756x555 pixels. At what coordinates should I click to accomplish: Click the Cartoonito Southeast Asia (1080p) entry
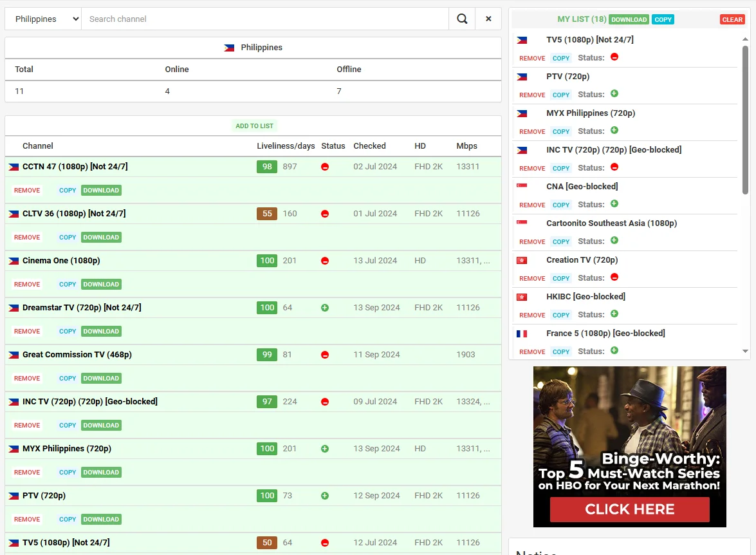click(x=611, y=223)
